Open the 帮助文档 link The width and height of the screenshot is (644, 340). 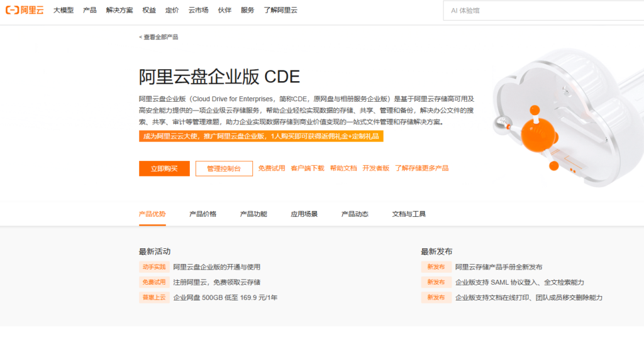343,168
